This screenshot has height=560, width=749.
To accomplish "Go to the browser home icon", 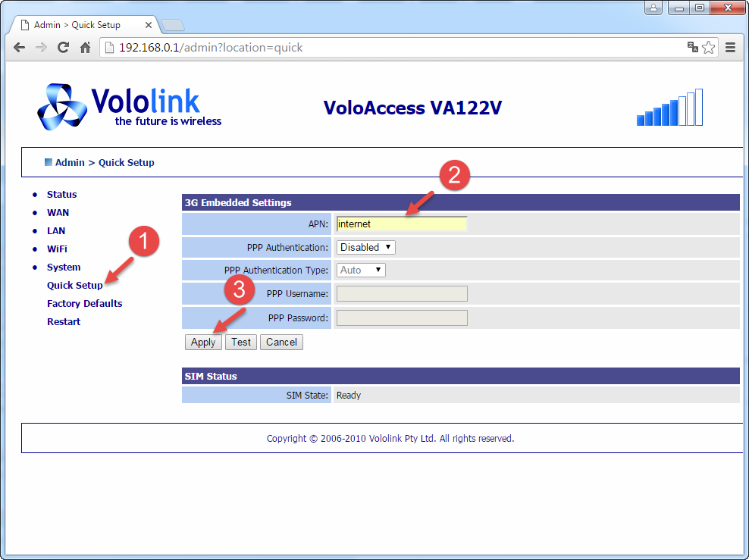I will pyautogui.click(x=86, y=47).
